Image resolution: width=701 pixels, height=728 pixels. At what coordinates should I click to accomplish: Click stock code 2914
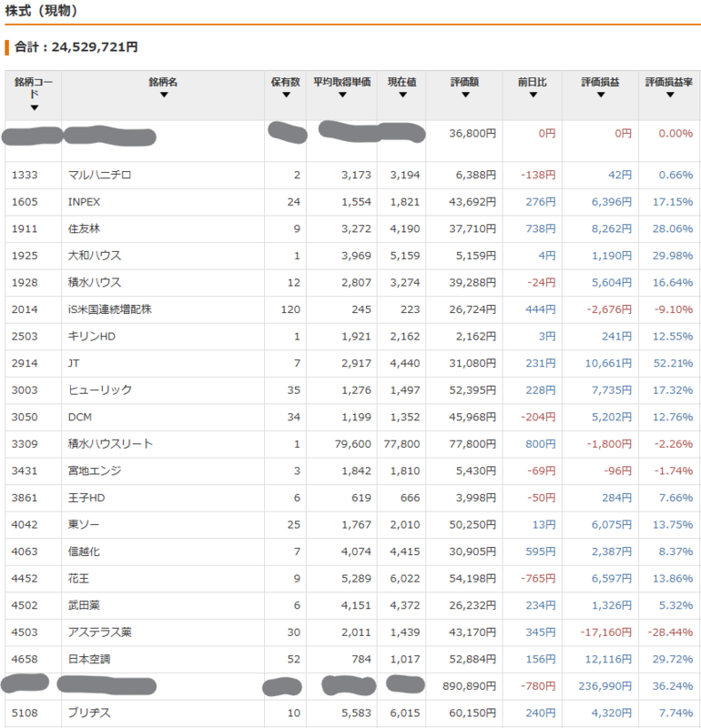(x=25, y=363)
